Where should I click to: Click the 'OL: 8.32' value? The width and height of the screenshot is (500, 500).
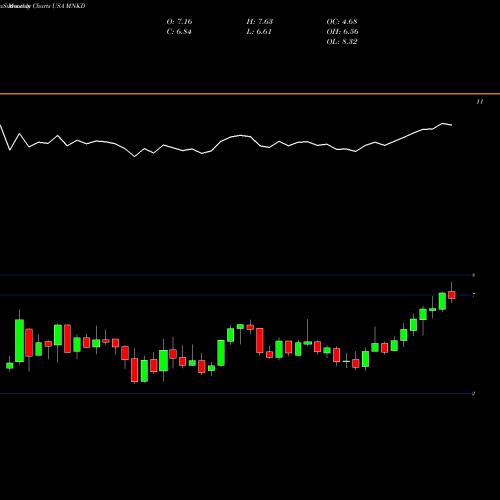coord(342,42)
